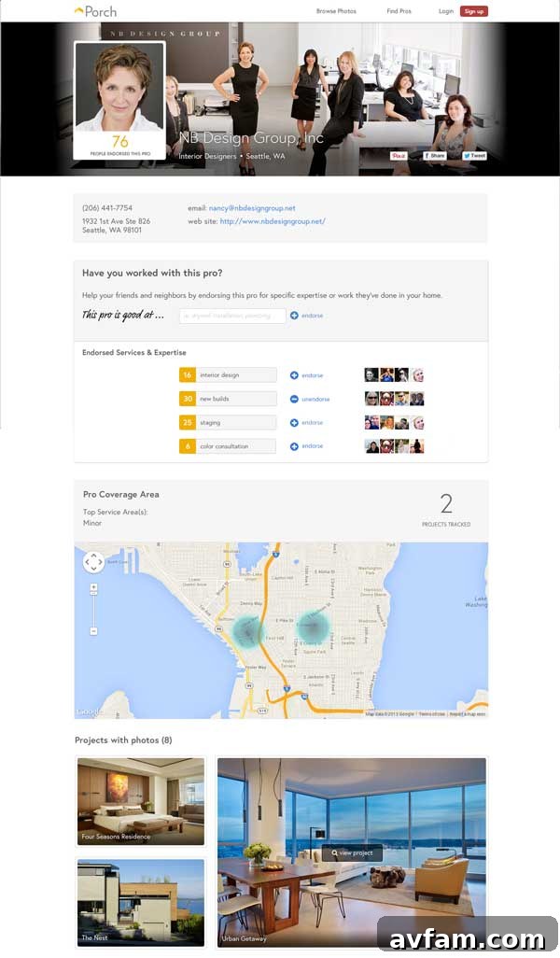Click the '2 Projects Tracked' counter
The height and width of the screenshot is (958, 560).
pos(446,510)
